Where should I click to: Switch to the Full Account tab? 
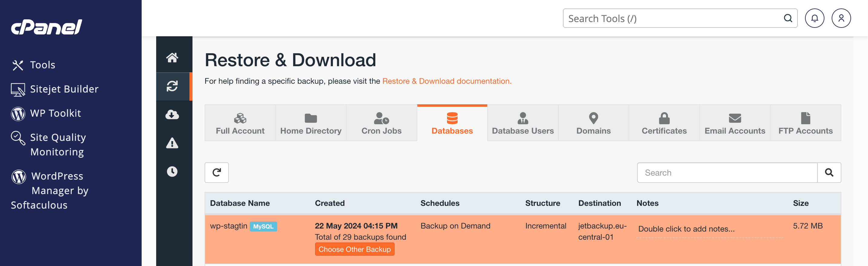point(240,123)
